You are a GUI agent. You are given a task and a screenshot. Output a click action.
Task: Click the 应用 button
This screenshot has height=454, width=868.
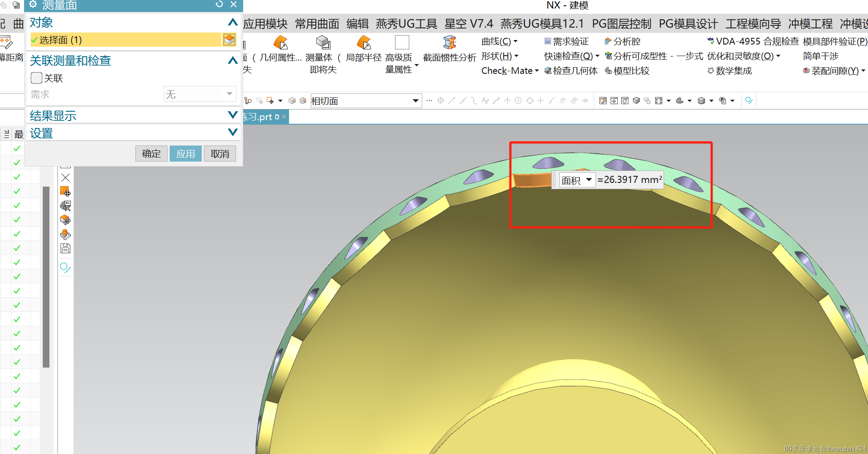[x=186, y=154]
